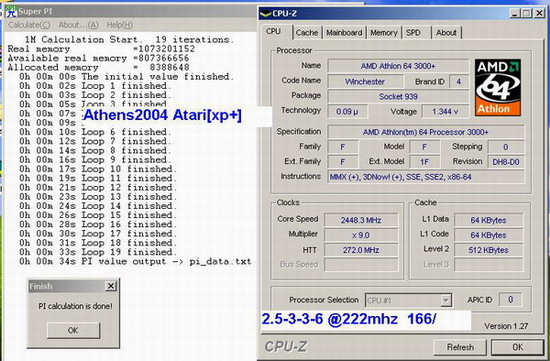Open the Calculate(C) menu in Super PI
Viewport: 550px width, 361px height.
(x=29, y=25)
